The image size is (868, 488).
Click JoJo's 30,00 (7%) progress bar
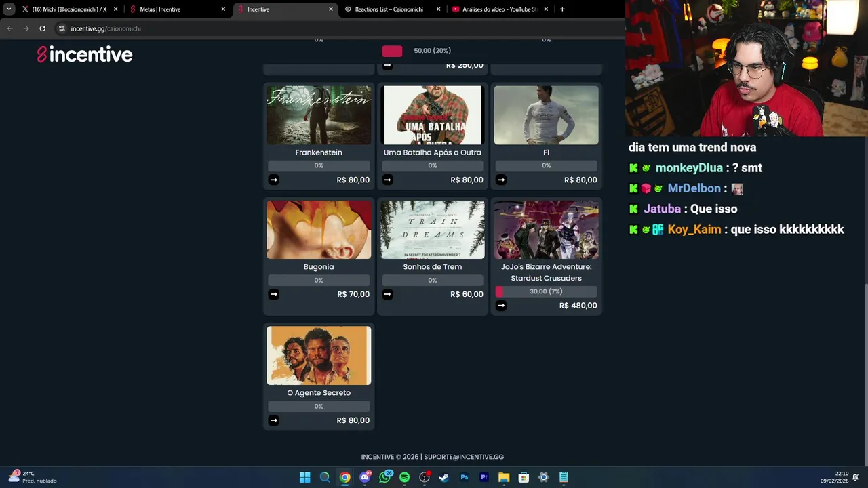(x=547, y=291)
